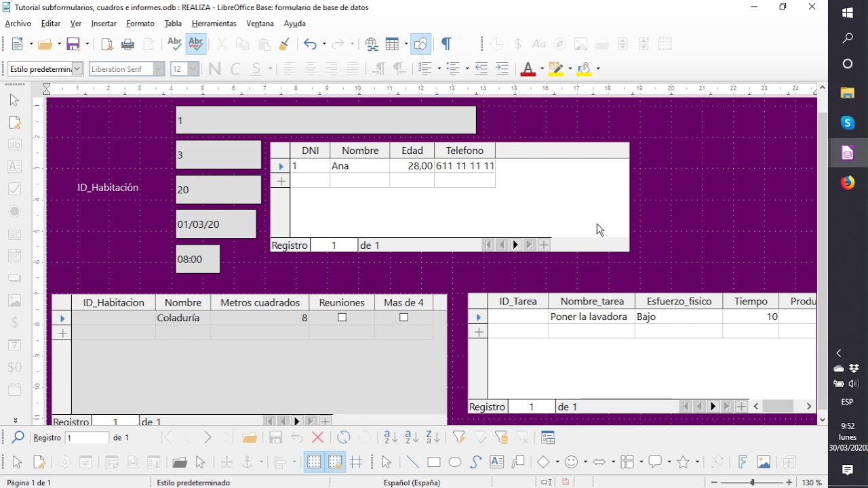Toggle the Mas de 4 checkbox for Coladuría
Screen dimensions: 868x488
[x=403, y=317]
